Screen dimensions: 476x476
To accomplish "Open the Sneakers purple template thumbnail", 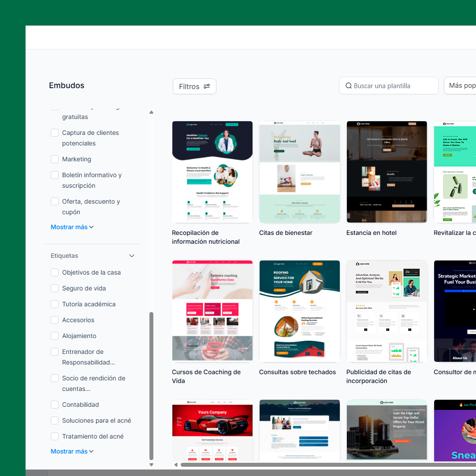I will (455, 431).
